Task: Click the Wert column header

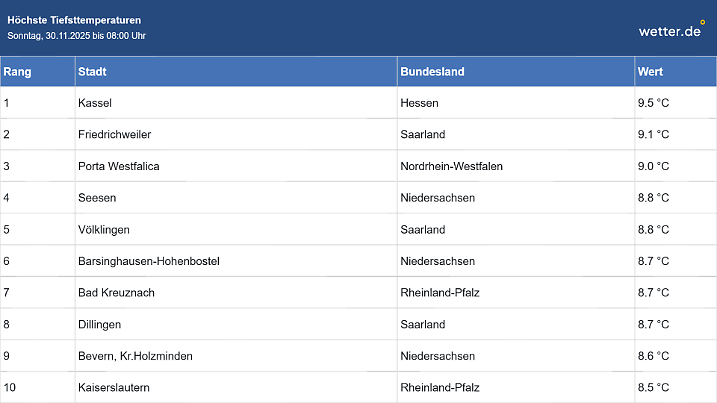Action: tap(650, 72)
